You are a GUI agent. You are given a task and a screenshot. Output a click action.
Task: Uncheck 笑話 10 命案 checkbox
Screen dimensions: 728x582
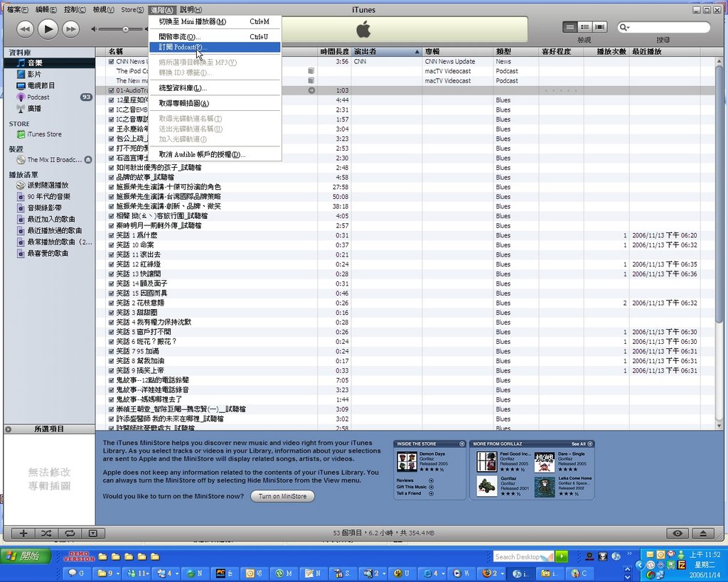click(112, 245)
